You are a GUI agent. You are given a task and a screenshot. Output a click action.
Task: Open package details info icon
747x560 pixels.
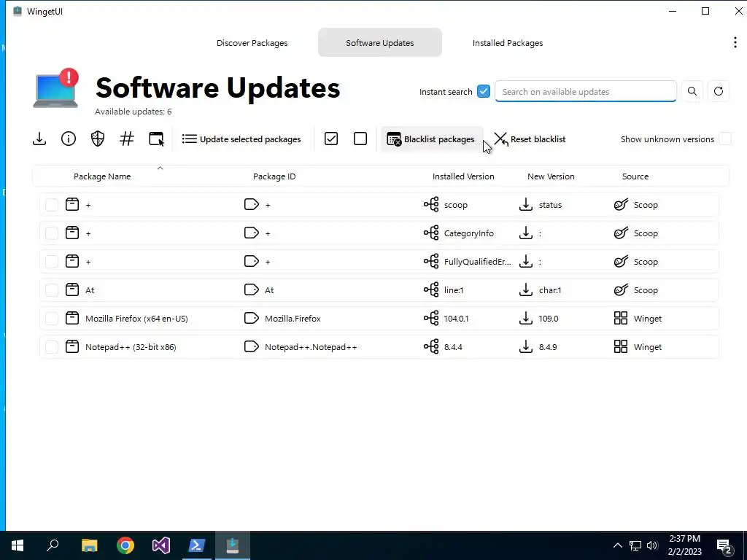pyautogui.click(x=69, y=139)
